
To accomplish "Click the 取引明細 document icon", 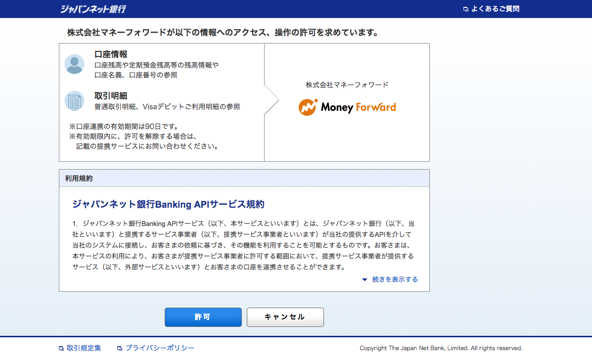I will (74, 101).
